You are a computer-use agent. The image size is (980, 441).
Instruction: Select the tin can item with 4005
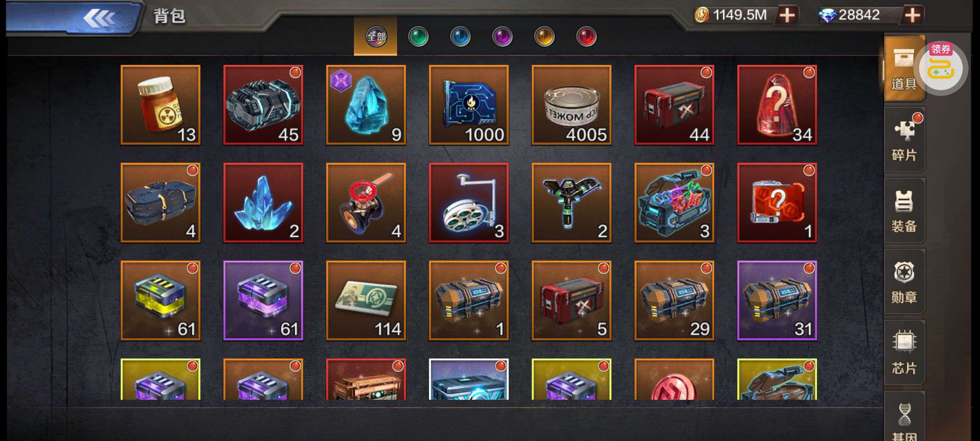pos(572,105)
